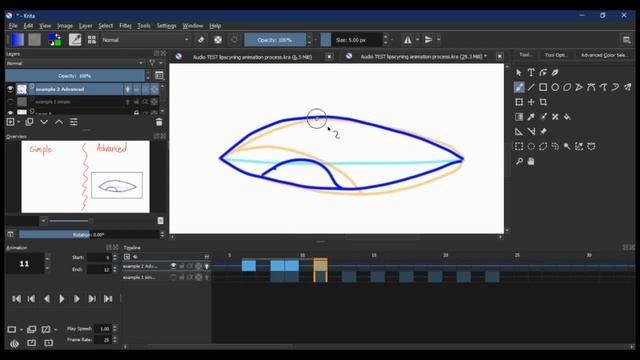Select the Color Picker eyedropper tool
Screen dimensions: 640x360
pyautogui.click(x=531, y=117)
